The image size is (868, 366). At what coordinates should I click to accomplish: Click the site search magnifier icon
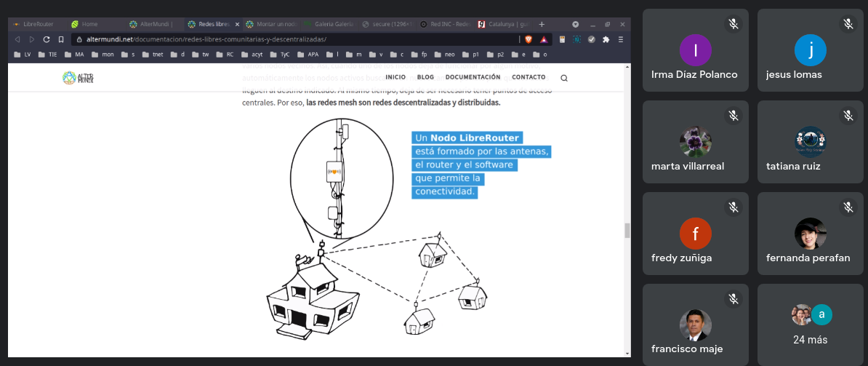[x=564, y=78]
